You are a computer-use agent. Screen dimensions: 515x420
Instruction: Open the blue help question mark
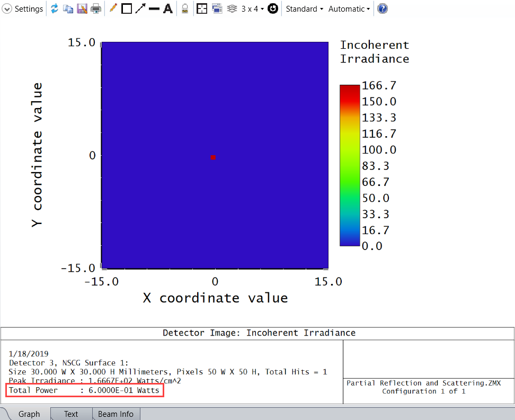coord(383,9)
